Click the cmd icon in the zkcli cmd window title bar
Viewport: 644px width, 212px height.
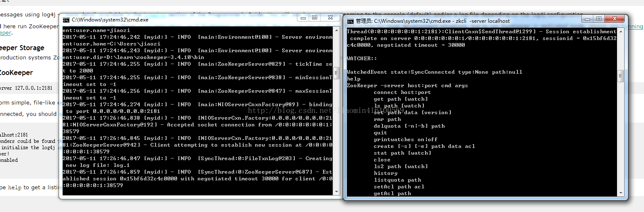pyautogui.click(x=350, y=21)
